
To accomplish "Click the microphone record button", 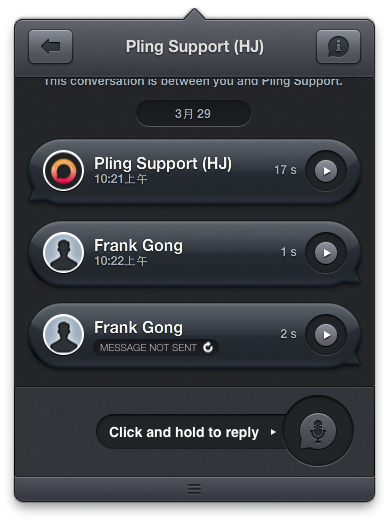I will tap(318, 431).
